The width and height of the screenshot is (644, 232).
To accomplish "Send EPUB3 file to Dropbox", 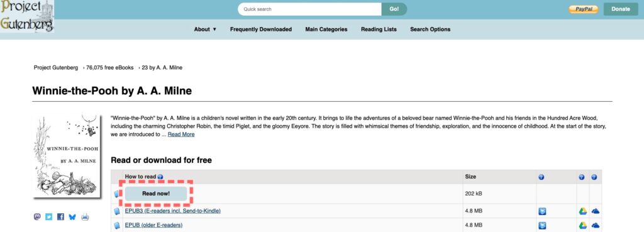I will pos(542,211).
